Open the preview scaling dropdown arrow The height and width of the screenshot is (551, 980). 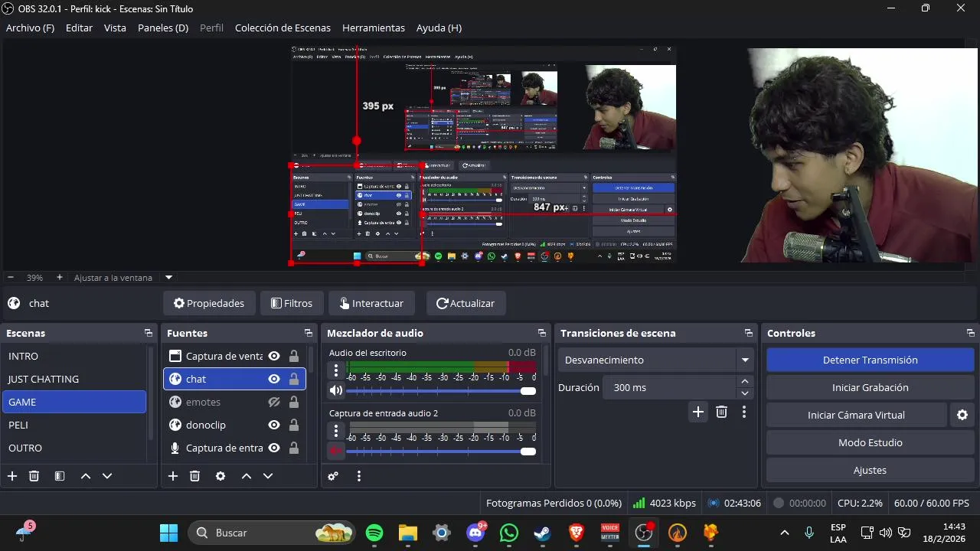tap(169, 278)
